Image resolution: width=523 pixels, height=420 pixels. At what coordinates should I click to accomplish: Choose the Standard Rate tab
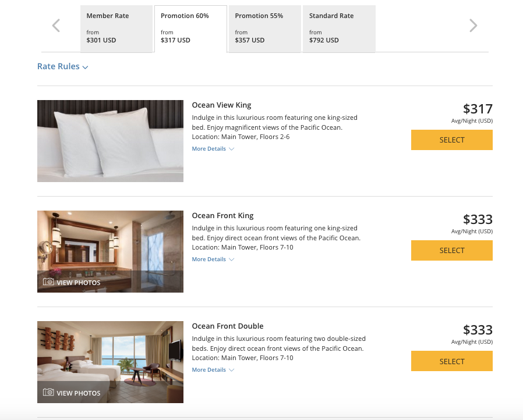tap(338, 29)
